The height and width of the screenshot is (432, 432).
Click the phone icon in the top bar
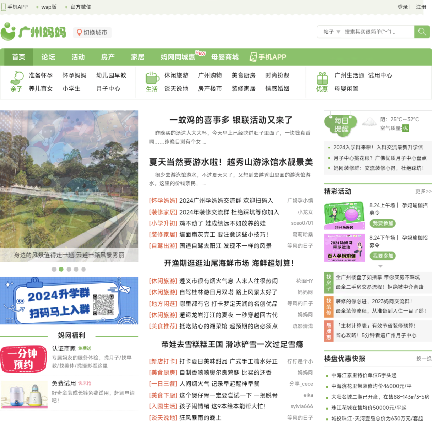coord(3,7)
